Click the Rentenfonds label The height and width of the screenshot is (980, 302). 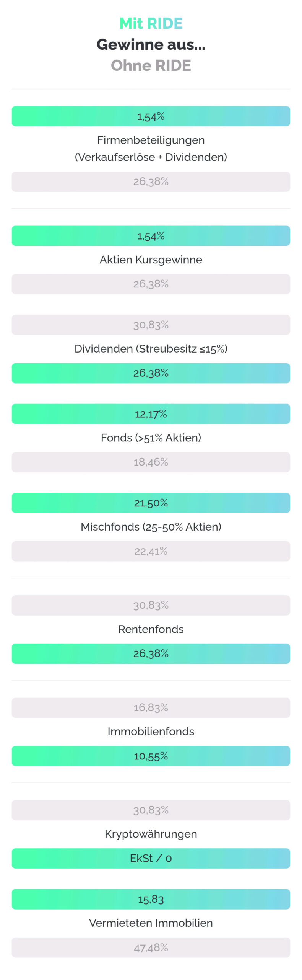point(151,629)
